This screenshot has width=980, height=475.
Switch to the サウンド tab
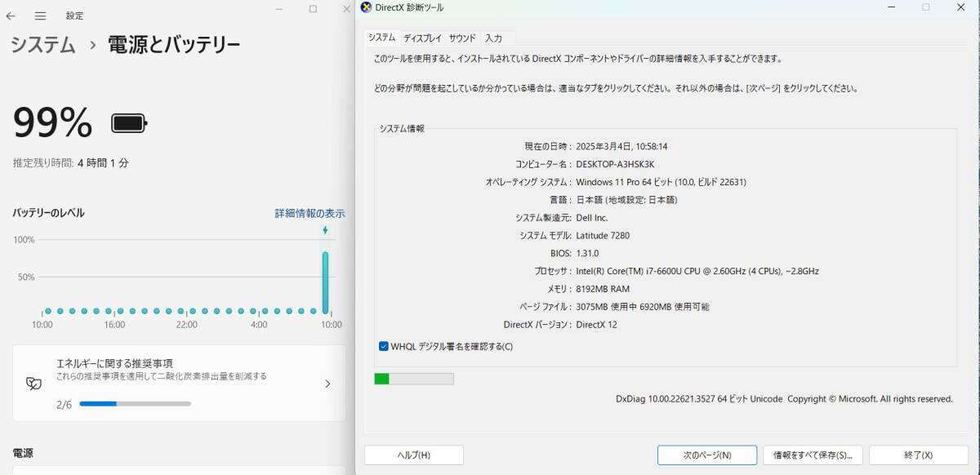[461, 38]
